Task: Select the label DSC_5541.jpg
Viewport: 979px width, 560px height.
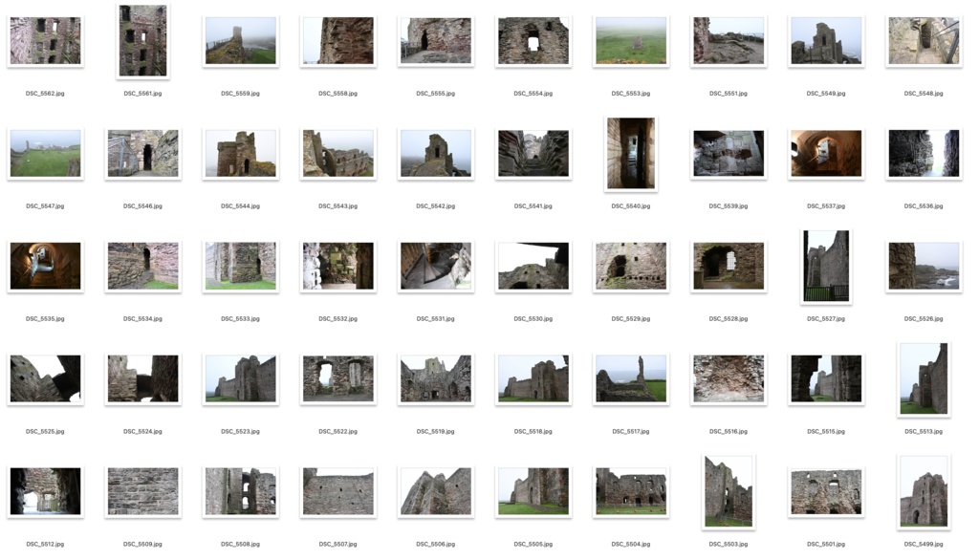Action: tap(533, 206)
